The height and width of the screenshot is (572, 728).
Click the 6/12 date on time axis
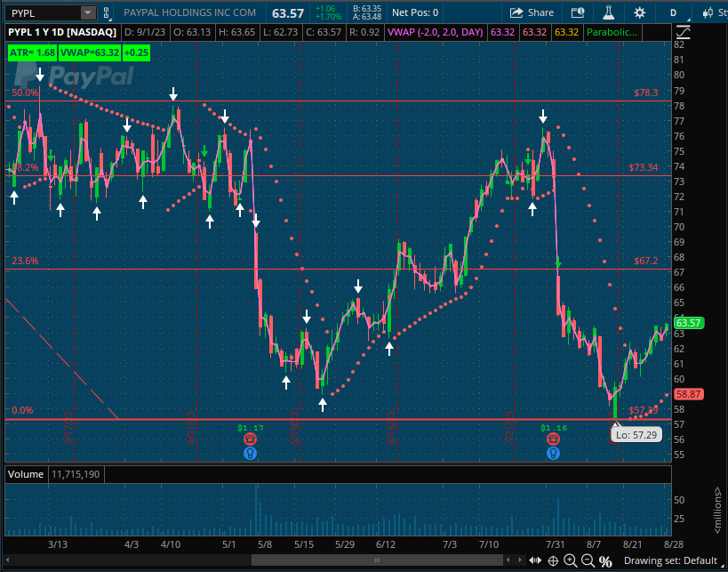click(386, 544)
